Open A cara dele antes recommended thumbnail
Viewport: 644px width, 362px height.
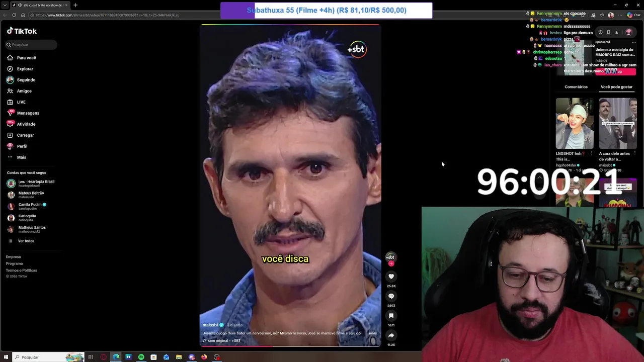tap(618, 124)
